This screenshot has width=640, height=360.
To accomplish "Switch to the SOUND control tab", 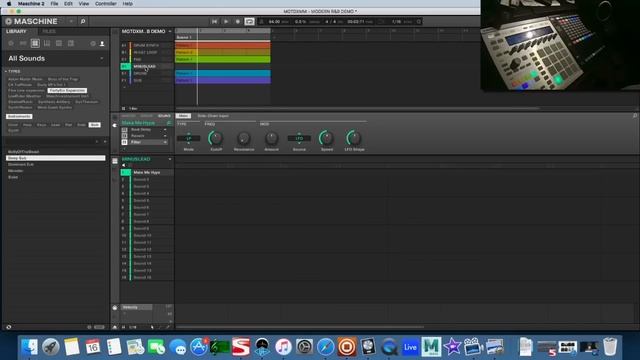I will pos(164,116).
